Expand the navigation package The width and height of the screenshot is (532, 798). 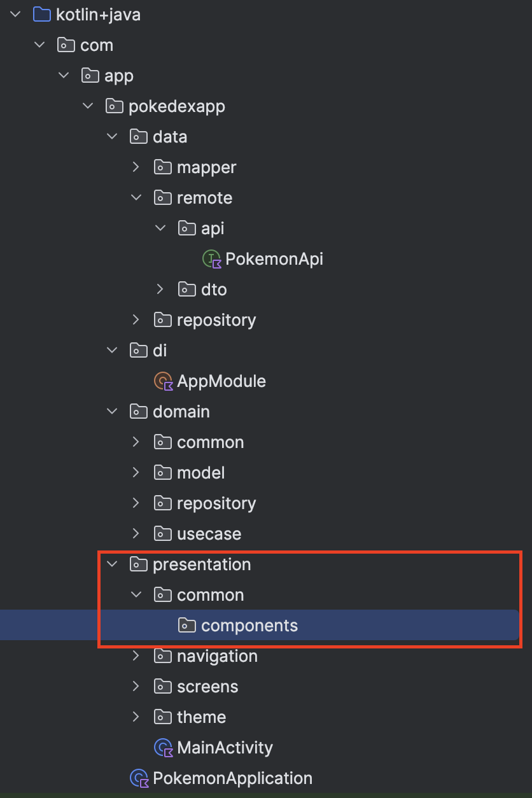pos(136,656)
